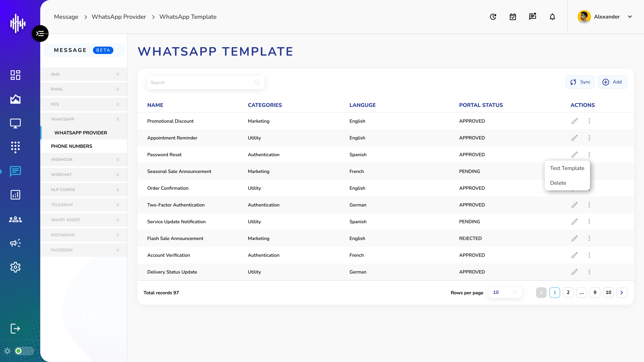Edit the Two-Factor Authentication template
This screenshot has width=644, height=362.
tap(574, 205)
